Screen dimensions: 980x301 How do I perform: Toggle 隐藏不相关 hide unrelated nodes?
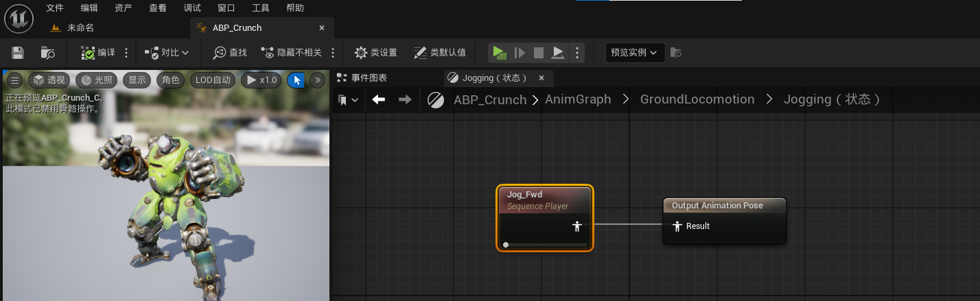tap(291, 53)
